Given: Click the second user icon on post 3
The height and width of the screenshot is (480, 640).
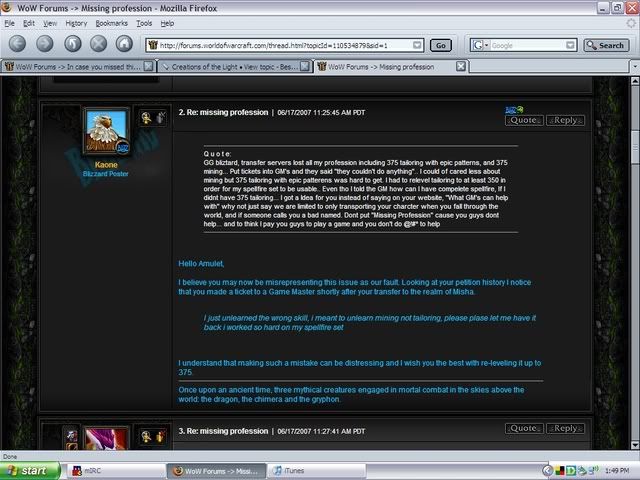Looking at the screenshot, I should point(160,437).
